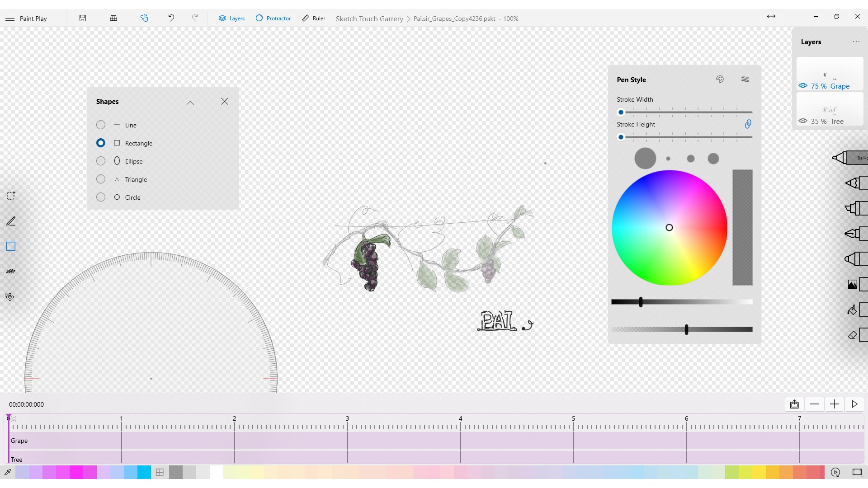This screenshot has height=488, width=868.
Task: Click the eyedropper icon in bottom palette
Action: click(x=8, y=472)
